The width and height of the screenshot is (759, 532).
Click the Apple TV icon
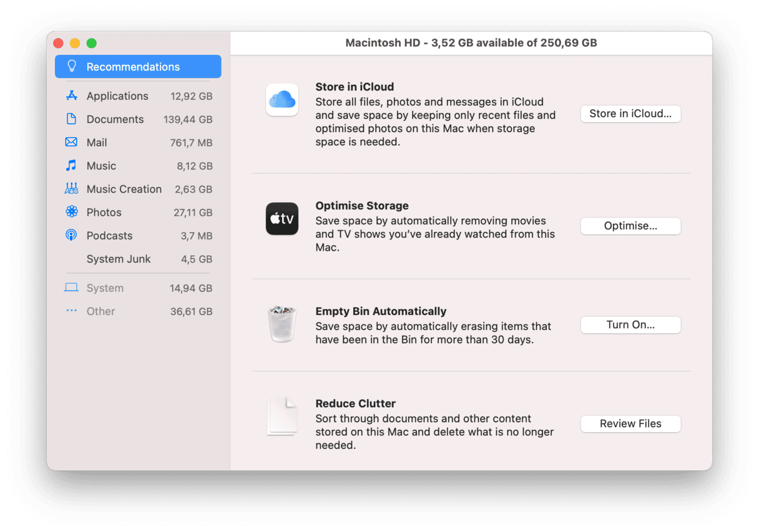[282, 219]
